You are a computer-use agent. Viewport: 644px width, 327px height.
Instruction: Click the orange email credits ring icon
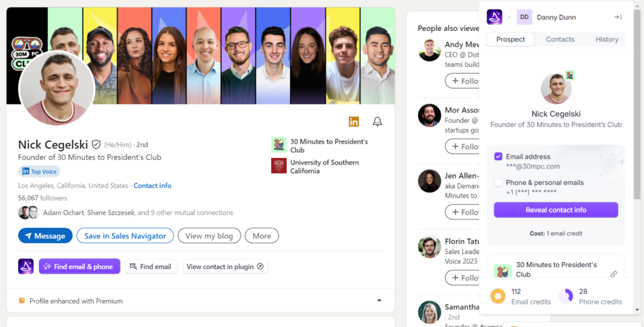(x=498, y=296)
